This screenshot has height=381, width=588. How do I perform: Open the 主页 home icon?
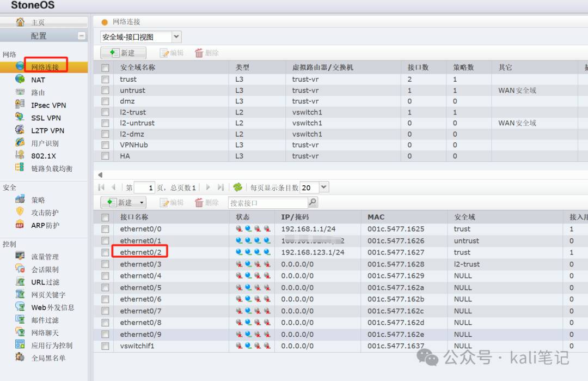tap(20, 22)
